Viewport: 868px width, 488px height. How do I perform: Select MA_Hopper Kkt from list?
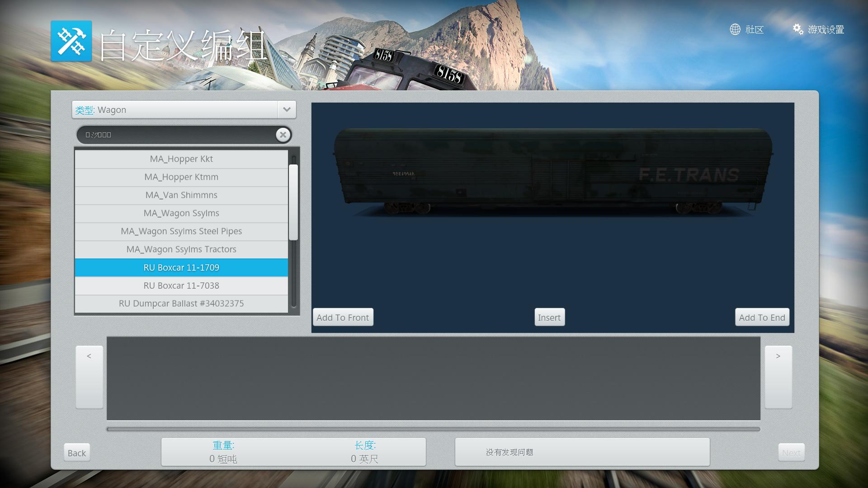coord(181,159)
